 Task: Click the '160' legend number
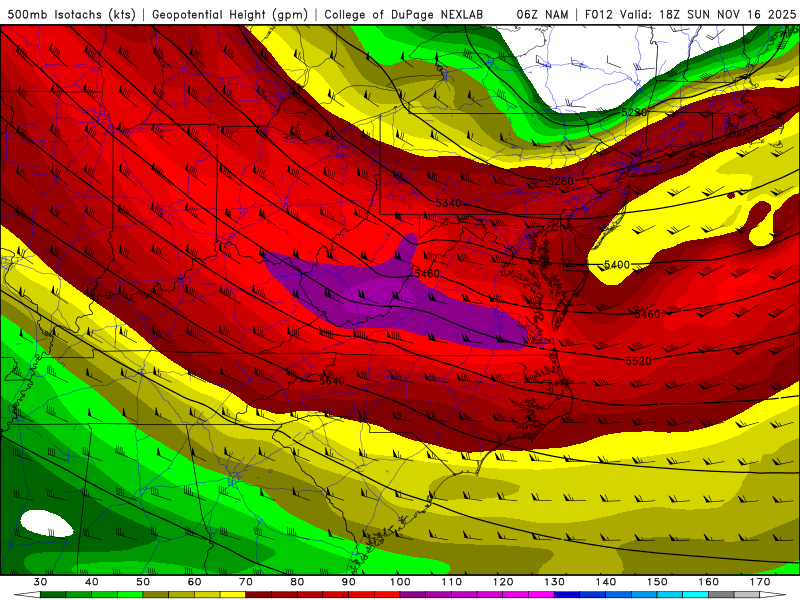coord(709,582)
